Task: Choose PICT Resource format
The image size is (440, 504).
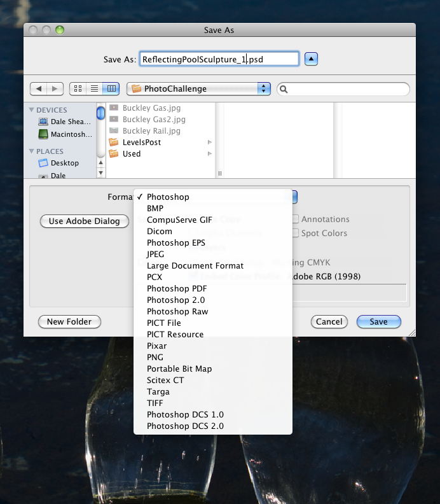Action: (212, 334)
